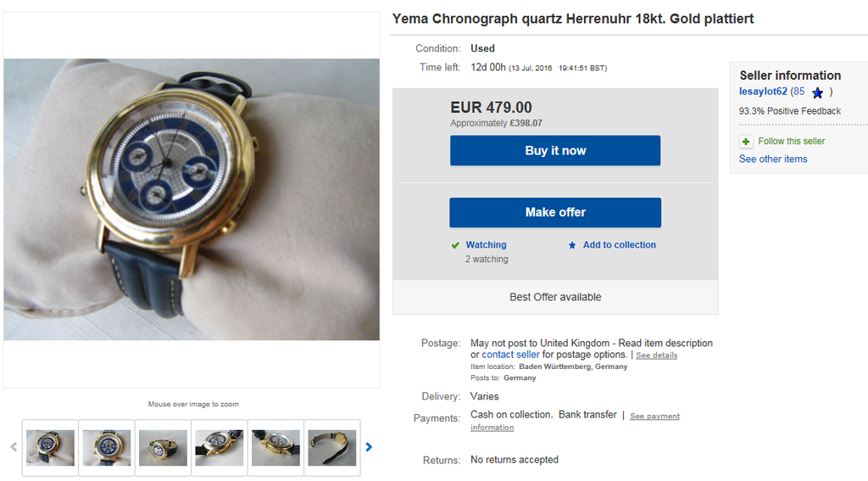Select the third thumbnail of the small watch
Viewport: 868px width, 481px height.
click(x=163, y=447)
